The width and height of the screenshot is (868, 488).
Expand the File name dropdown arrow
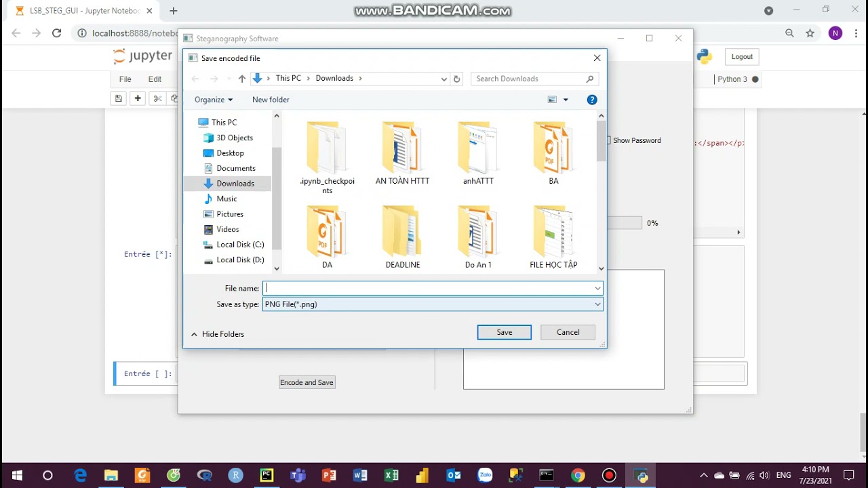tap(597, 288)
